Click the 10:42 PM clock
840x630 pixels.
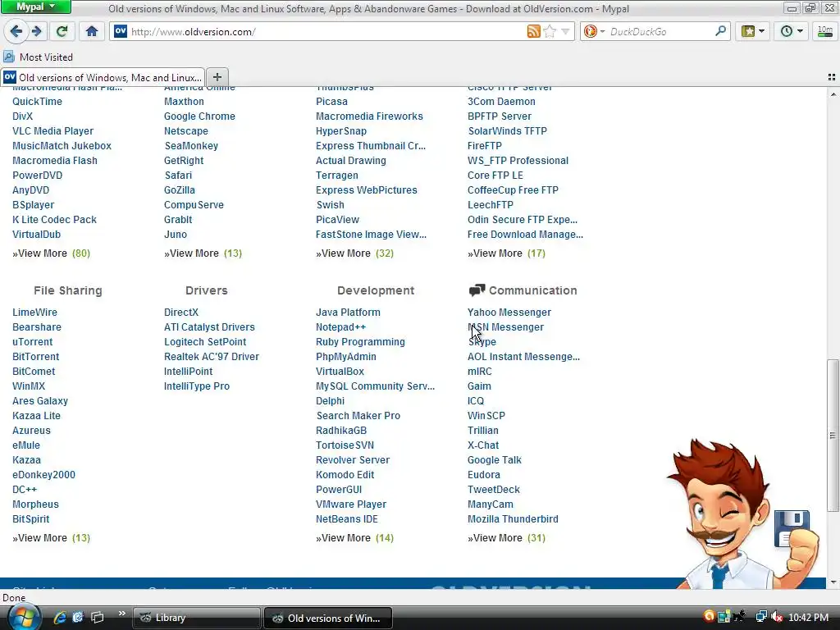pyautogui.click(x=808, y=617)
